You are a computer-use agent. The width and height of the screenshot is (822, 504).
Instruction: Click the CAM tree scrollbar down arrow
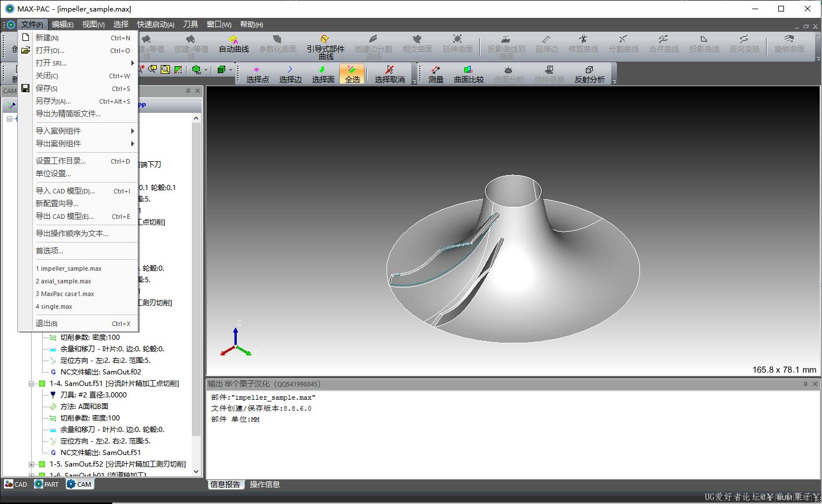tap(196, 471)
